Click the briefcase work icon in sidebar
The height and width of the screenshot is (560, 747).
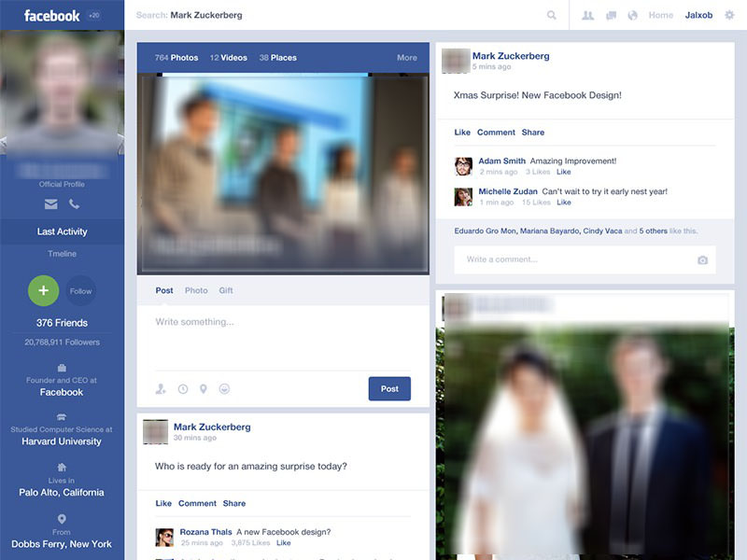(x=62, y=368)
